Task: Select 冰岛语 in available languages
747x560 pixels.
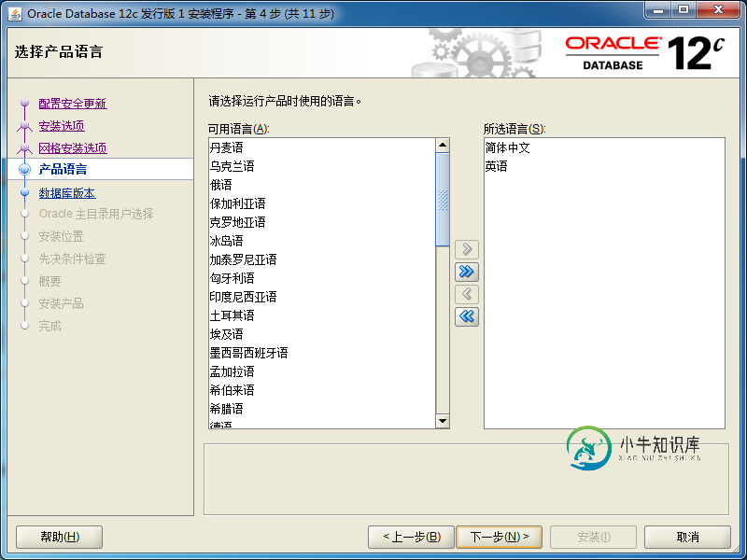Action: click(322, 241)
